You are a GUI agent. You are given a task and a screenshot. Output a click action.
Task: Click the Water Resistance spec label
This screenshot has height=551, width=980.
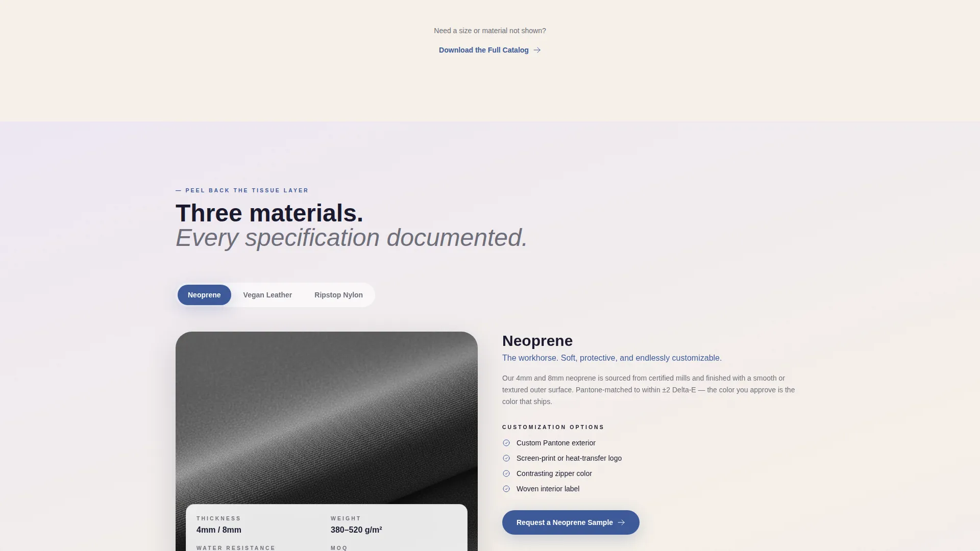[x=236, y=548]
